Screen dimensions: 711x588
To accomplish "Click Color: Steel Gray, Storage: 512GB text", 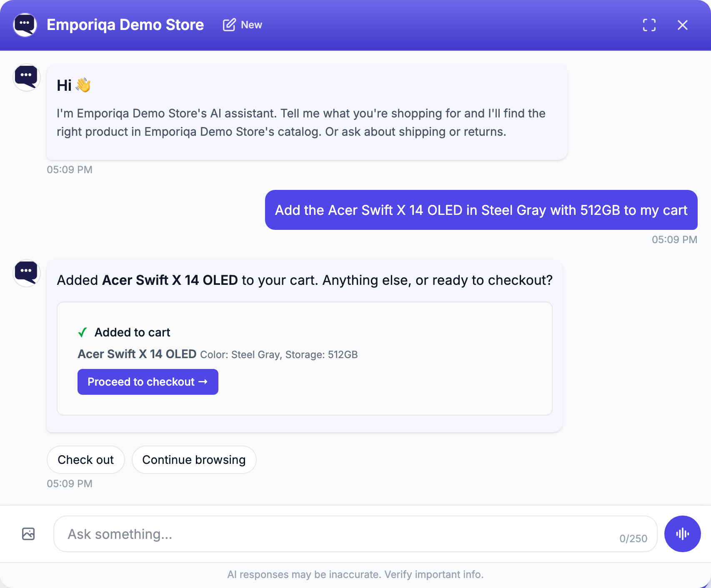I will [x=279, y=355].
